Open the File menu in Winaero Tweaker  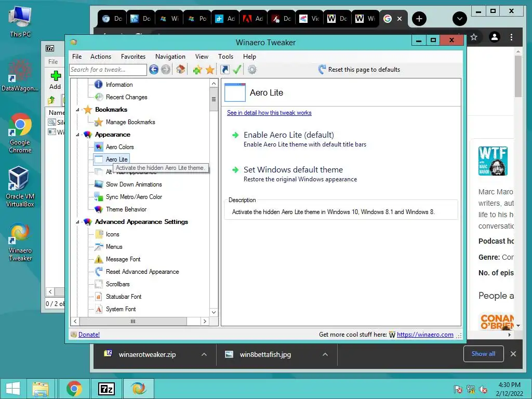(77, 57)
